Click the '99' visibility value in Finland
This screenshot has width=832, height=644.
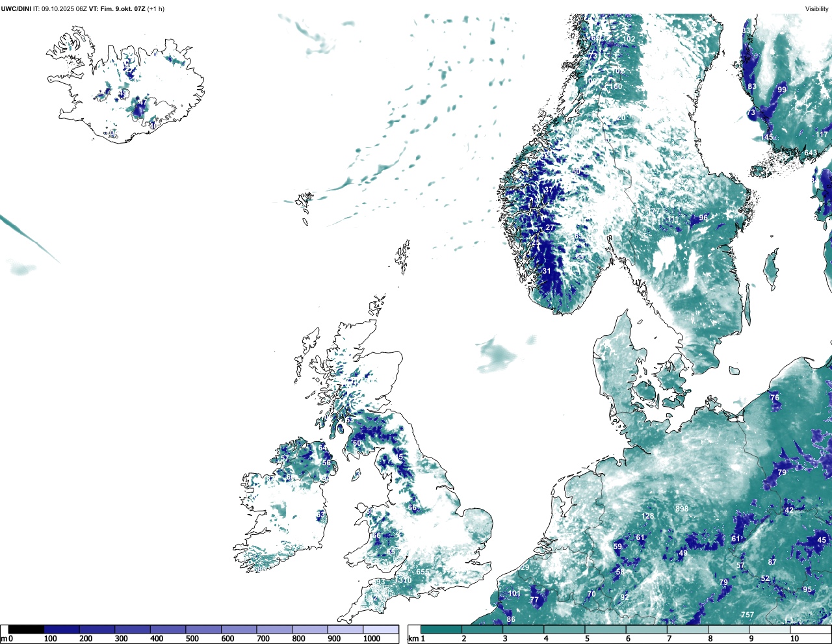coord(782,90)
